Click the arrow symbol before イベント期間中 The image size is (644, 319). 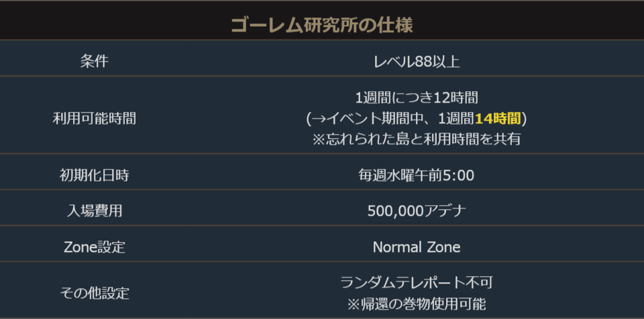pyautogui.click(x=319, y=119)
